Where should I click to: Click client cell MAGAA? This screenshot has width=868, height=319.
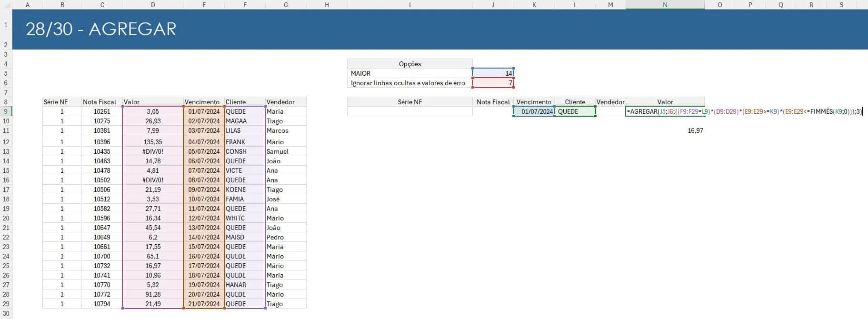(x=245, y=121)
